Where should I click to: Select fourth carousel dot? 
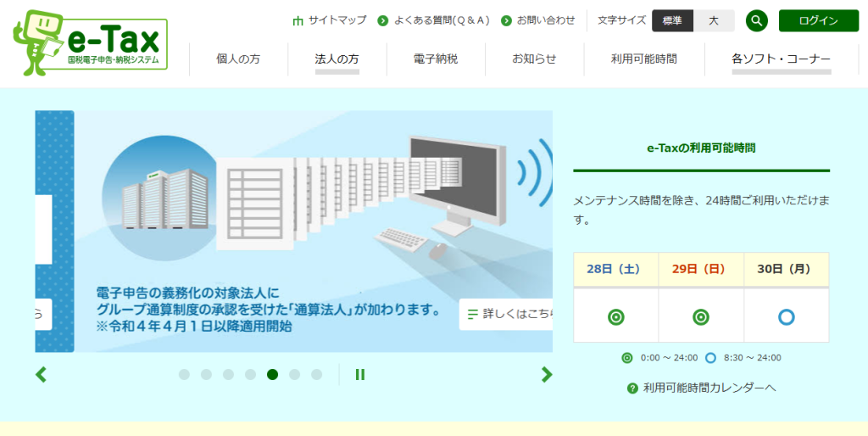[250, 375]
